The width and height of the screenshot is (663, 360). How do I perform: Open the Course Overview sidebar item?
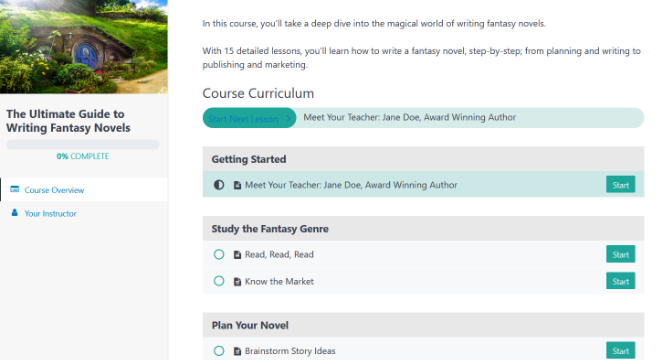point(84,190)
